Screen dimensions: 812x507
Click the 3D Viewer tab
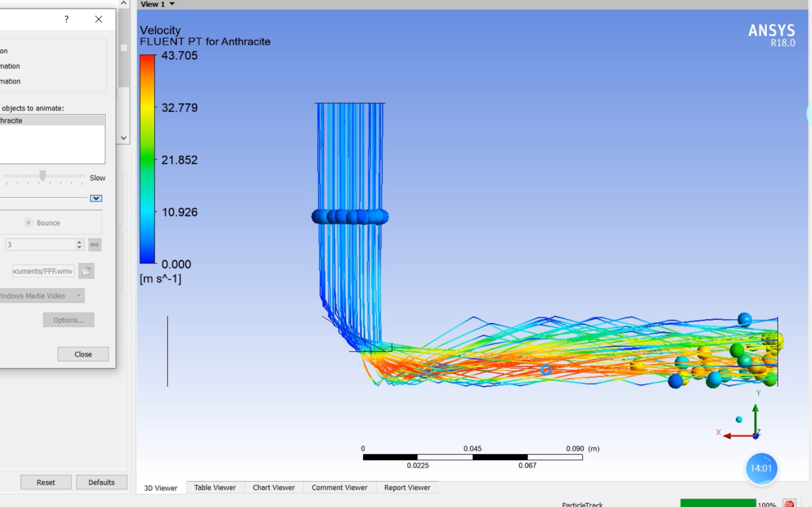pos(161,488)
